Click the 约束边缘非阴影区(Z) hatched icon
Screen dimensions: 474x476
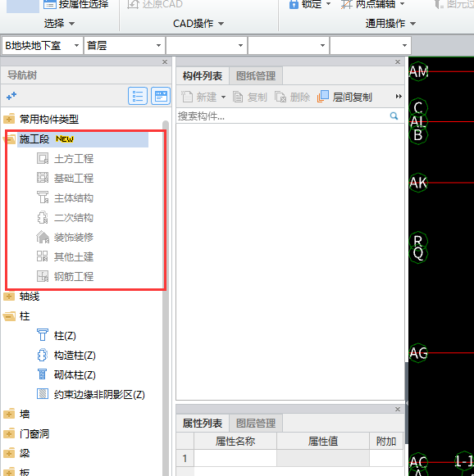(x=43, y=394)
